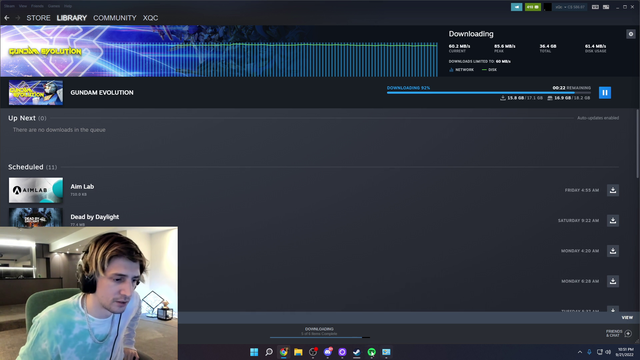Open taskbar Search
The image size is (640, 360).
pos(269,352)
